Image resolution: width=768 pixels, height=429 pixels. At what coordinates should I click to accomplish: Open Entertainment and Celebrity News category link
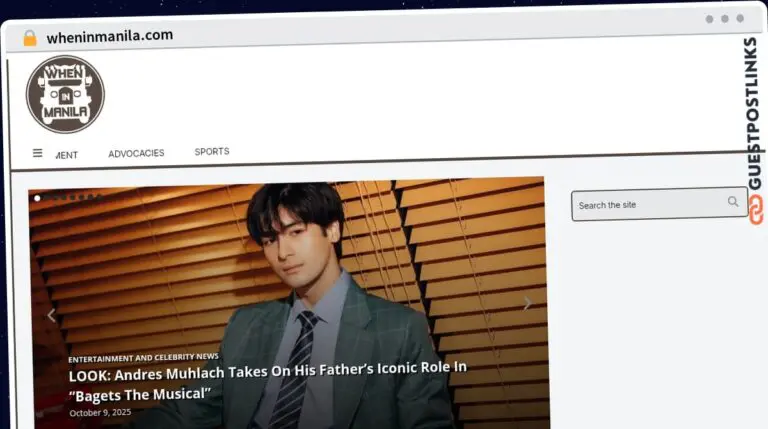(143, 358)
